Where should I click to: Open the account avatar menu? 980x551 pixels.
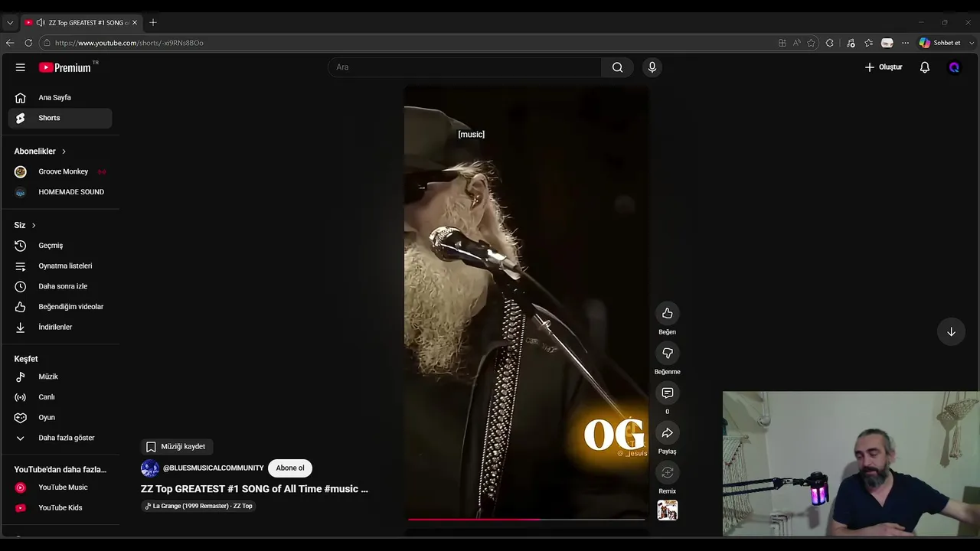tap(954, 67)
